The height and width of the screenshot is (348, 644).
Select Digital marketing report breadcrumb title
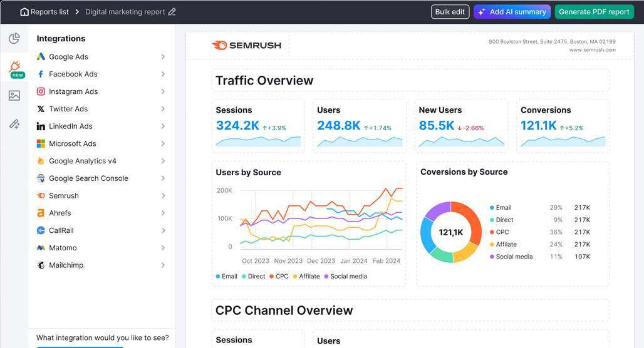click(x=125, y=12)
